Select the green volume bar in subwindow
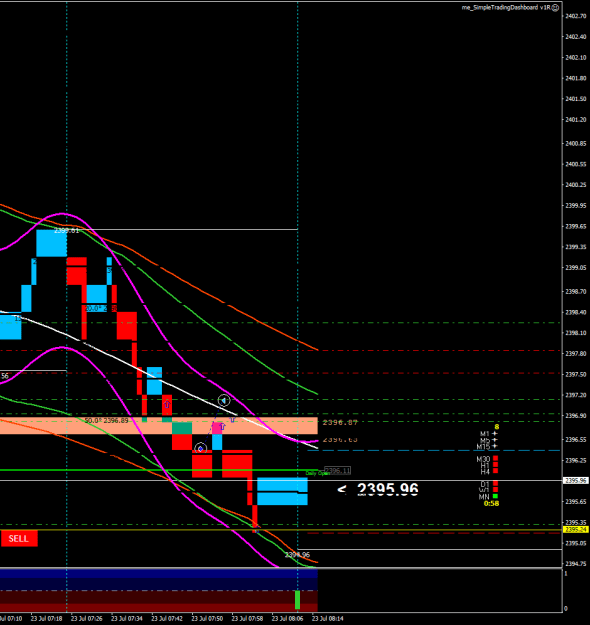590x625 pixels. (297, 600)
